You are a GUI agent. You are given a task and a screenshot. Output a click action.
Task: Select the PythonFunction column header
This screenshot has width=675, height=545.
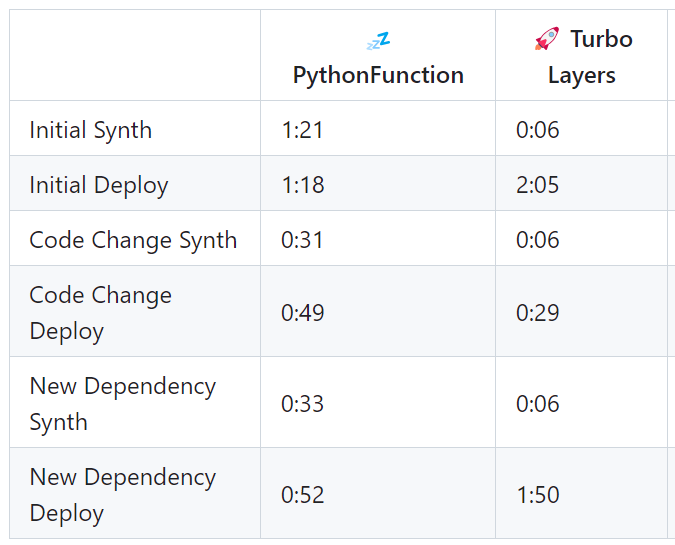tap(378, 75)
